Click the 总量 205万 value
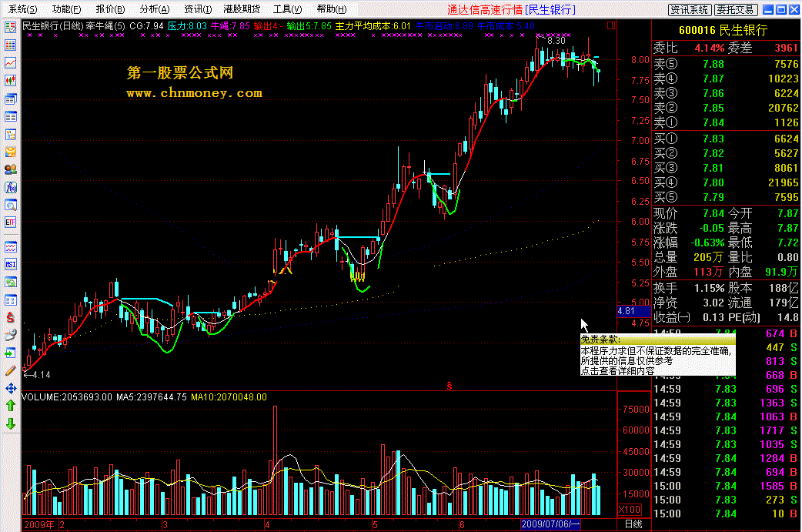The image size is (802, 532). click(708, 257)
